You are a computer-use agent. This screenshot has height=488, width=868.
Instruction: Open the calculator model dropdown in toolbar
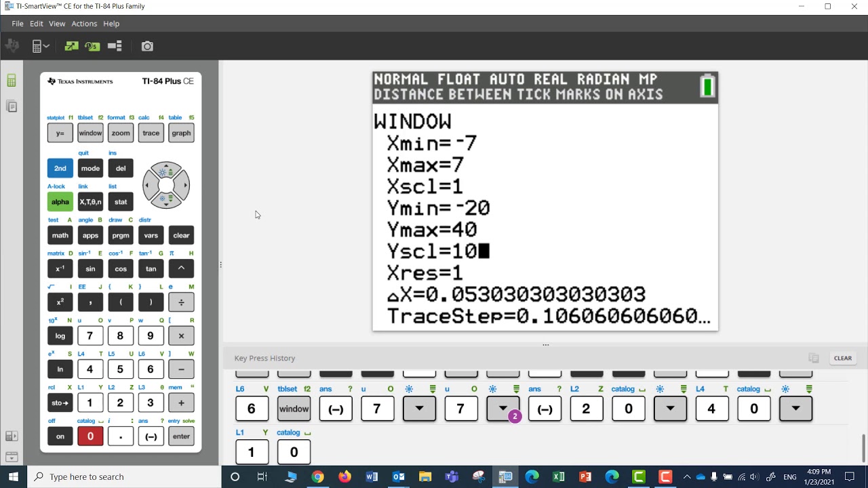pyautogui.click(x=41, y=46)
